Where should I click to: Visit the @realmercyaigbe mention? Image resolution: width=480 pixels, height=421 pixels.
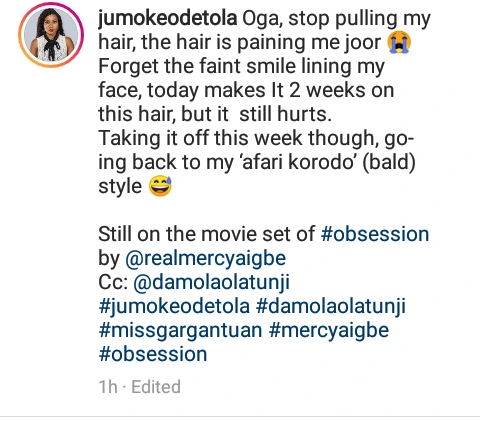206,258
